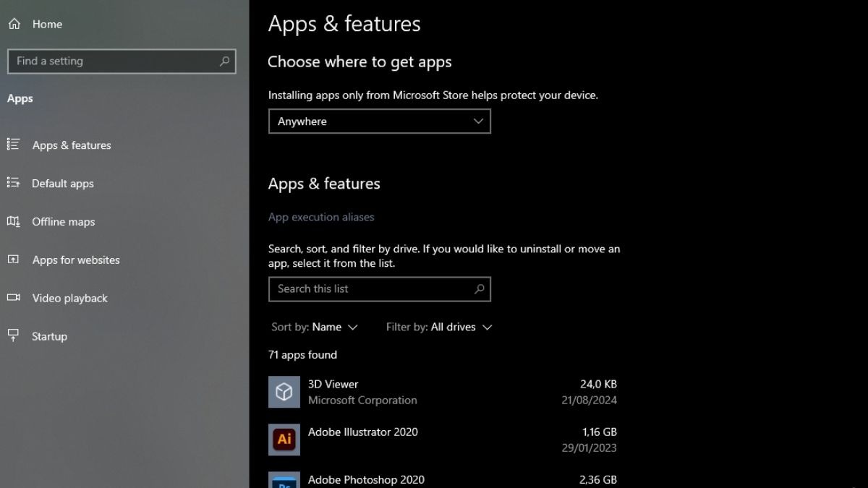Image resolution: width=868 pixels, height=488 pixels.
Task: Click the Startup sidebar icon
Action: point(13,335)
